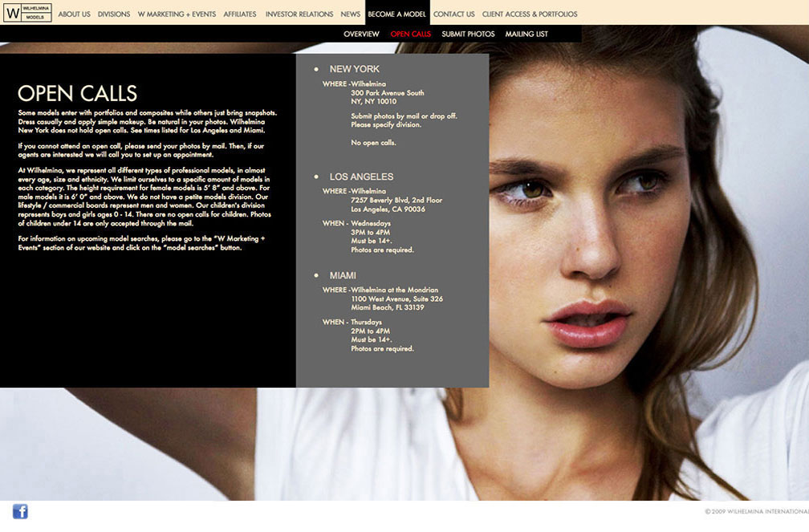Go to the Divisions menu item
Image resolution: width=809 pixels, height=532 pixels.
[114, 14]
